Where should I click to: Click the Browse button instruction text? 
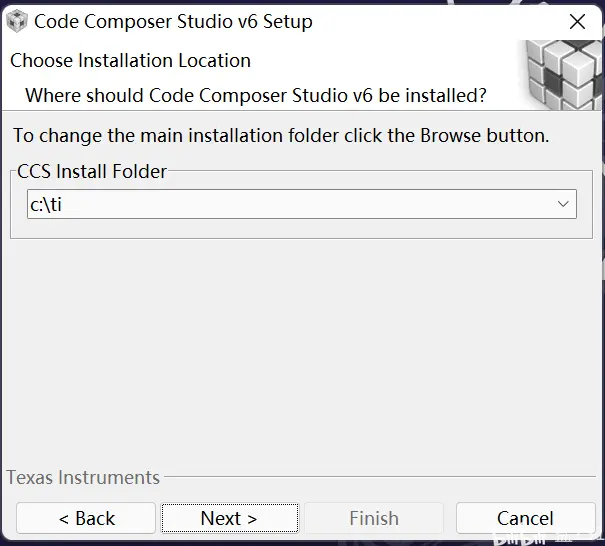281,135
